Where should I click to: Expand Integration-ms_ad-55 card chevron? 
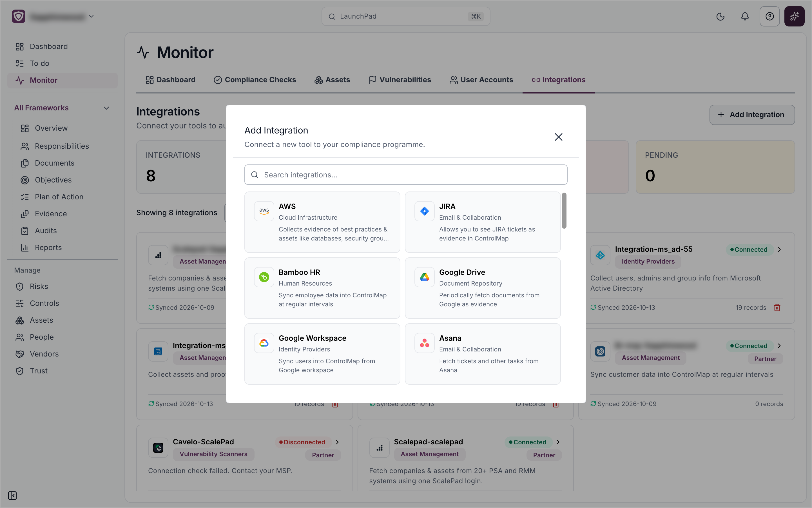tap(779, 249)
